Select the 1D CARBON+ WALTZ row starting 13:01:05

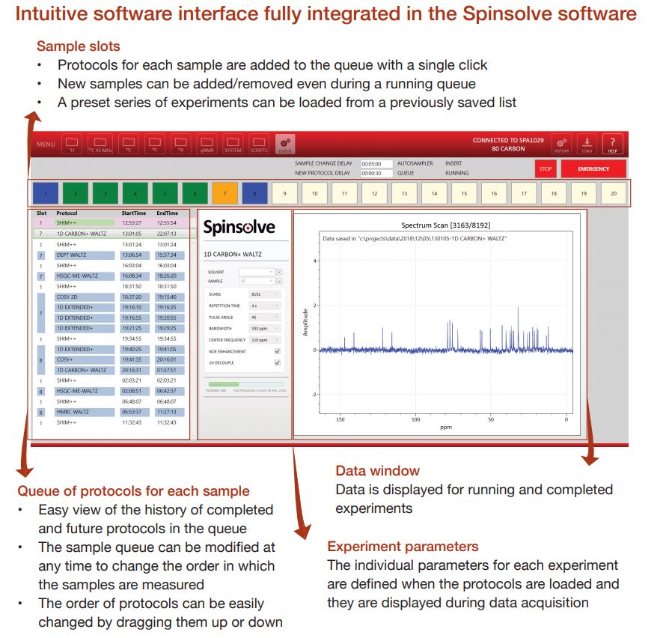(x=114, y=234)
